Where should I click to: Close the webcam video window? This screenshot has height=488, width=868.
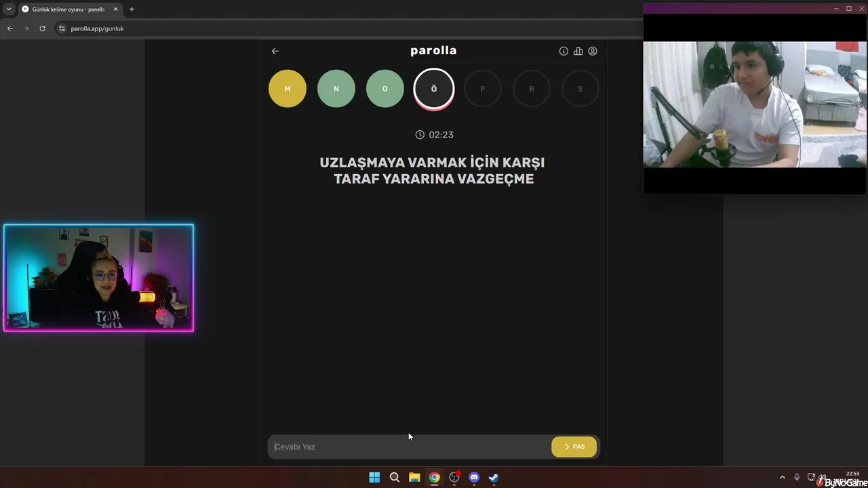[861, 9]
